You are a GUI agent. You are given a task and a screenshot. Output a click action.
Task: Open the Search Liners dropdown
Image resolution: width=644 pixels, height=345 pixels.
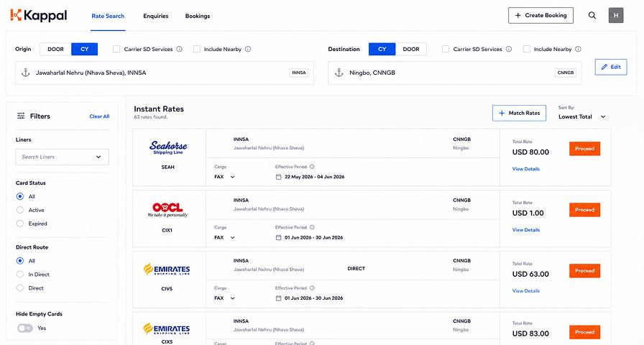(62, 157)
